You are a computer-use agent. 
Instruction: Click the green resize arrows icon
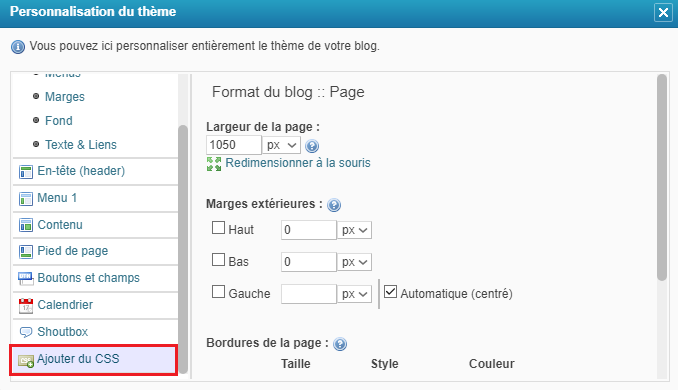(214, 164)
